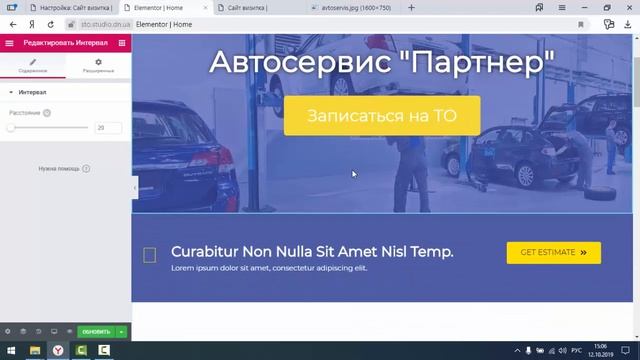Viewport: 640px width, 360px height.
Task: Click the browser sidebar tabs icon at top-left
Action: pyautogui.click(x=12, y=7)
